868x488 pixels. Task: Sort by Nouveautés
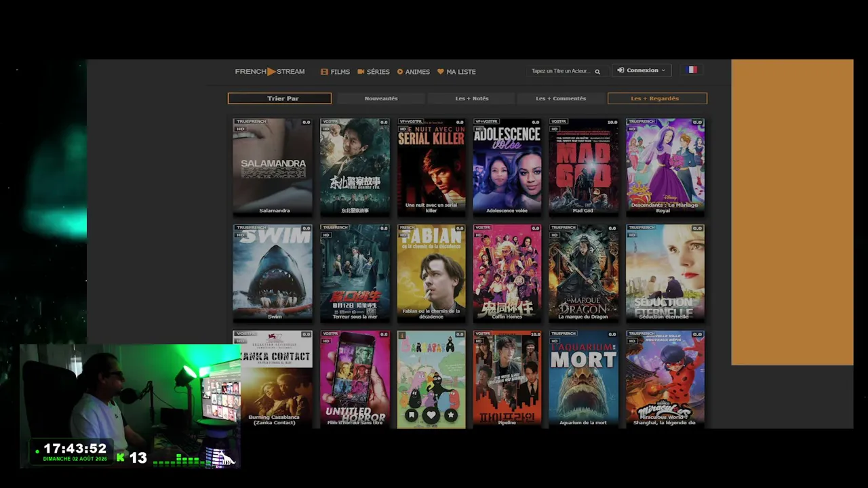pos(381,98)
